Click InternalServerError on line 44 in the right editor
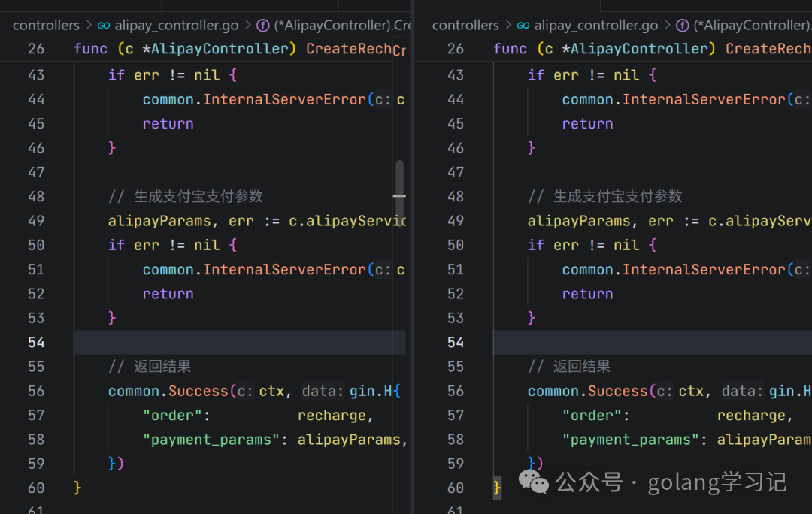Image resolution: width=812 pixels, height=514 pixels. (x=704, y=99)
